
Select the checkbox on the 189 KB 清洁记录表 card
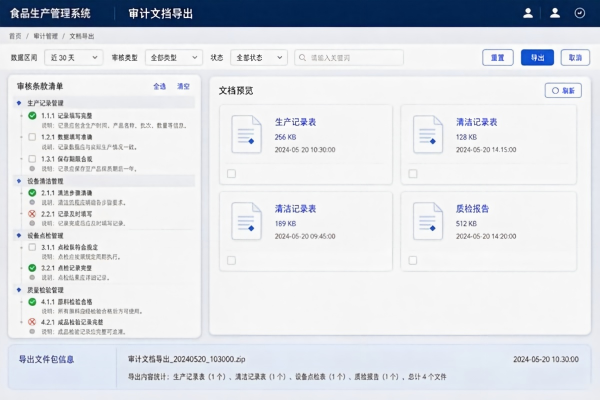232,261
